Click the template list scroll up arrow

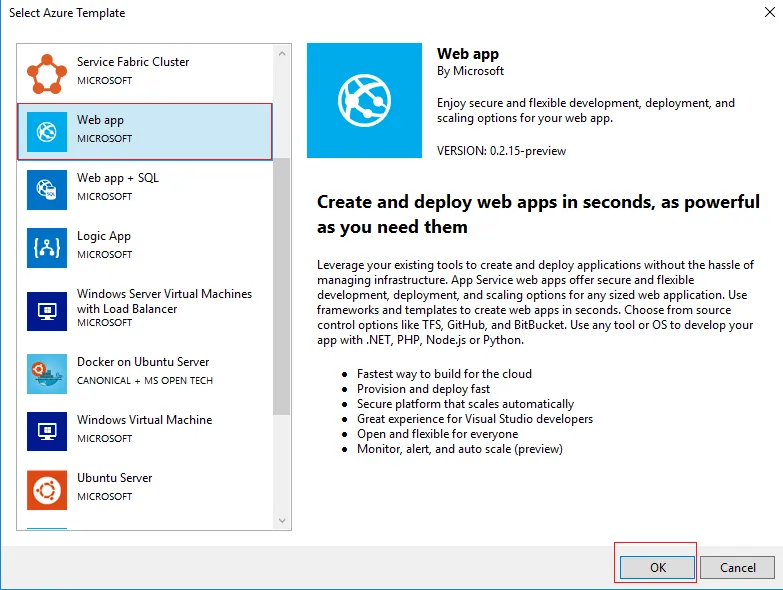282,53
